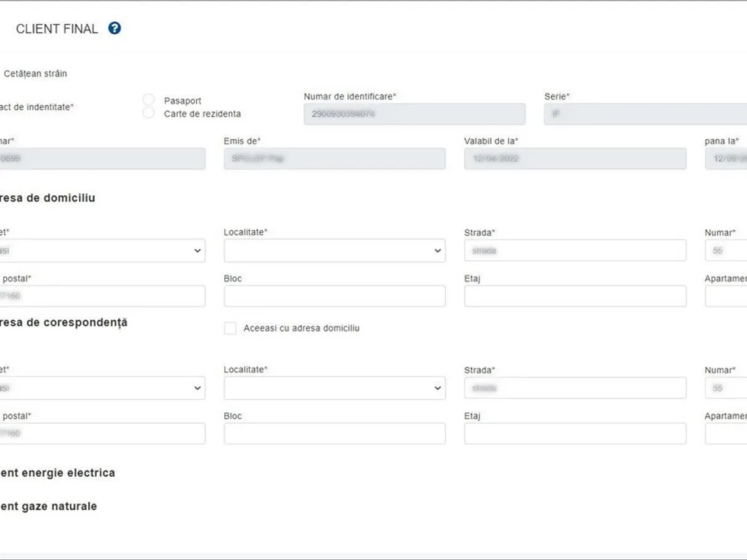The height and width of the screenshot is (560, 747).
Task: Click the Bloc field under corespondență address
Action: (x=334, y=434)
